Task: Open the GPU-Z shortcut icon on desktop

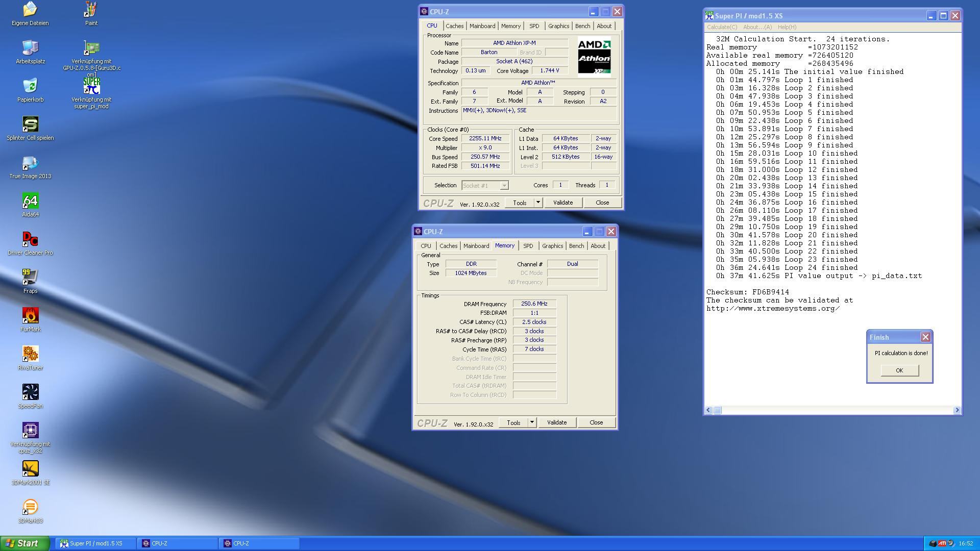Action: tap(91, 47)
